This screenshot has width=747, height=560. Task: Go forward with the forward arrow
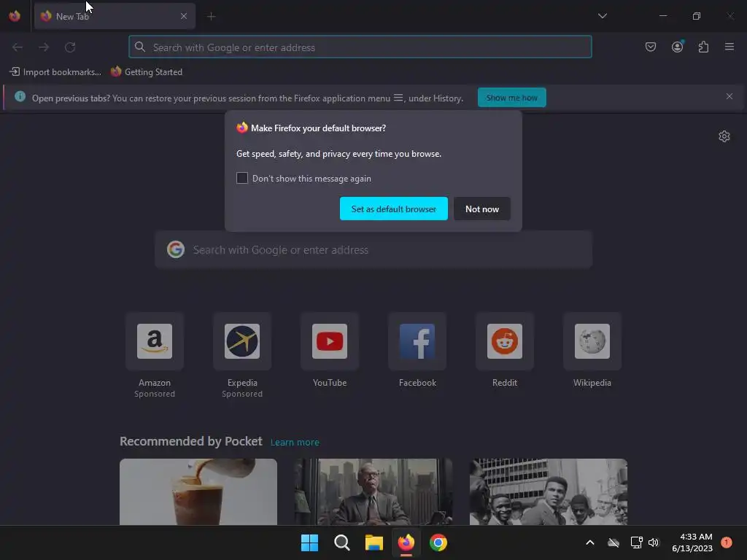coord(44,47)
